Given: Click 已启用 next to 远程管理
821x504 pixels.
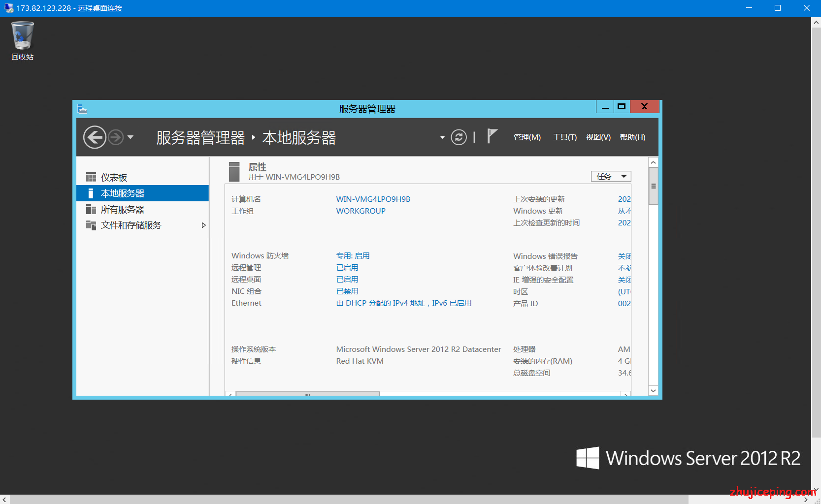Looking at the screenshot, I should click(347, 268).
